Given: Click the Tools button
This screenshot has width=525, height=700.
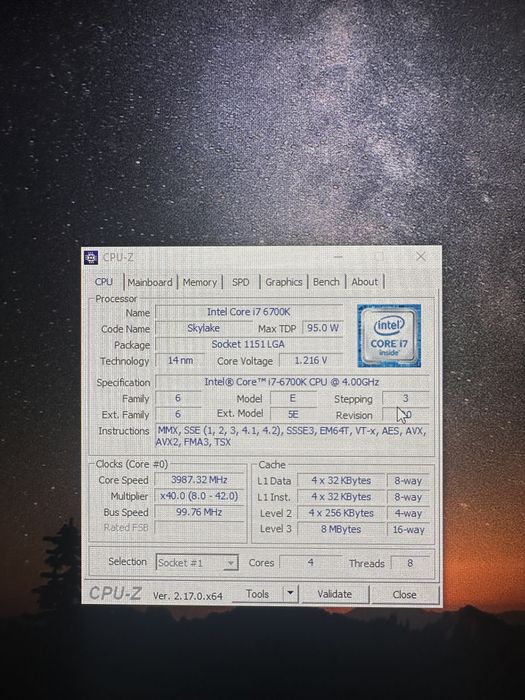Looking at the screenshot, I should pos(258,594).
